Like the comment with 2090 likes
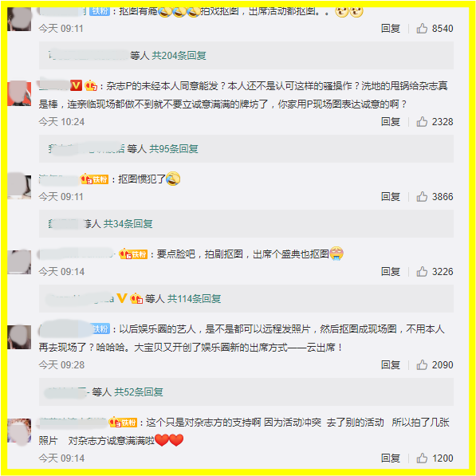The image size is (476, 476). (422, 364)
